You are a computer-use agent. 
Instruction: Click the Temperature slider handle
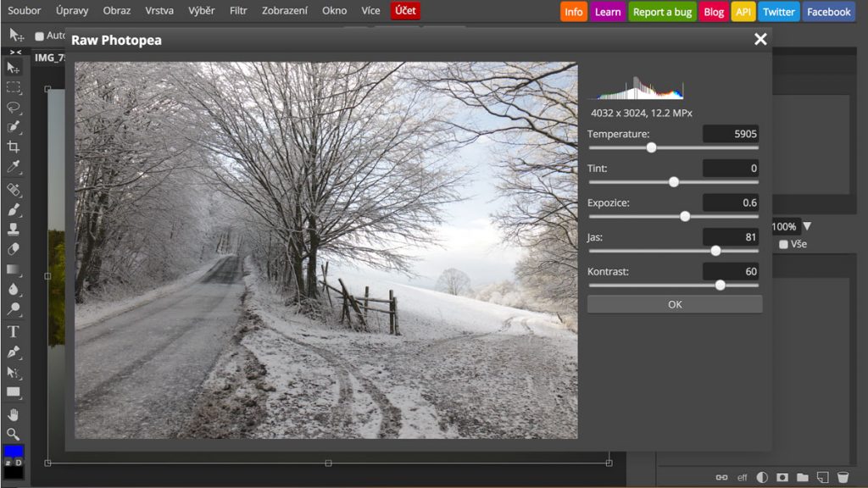click(651, 147)
